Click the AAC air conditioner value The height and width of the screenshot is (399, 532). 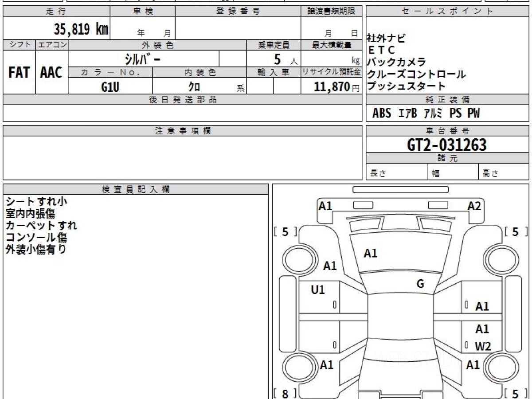tap(51, 73)
